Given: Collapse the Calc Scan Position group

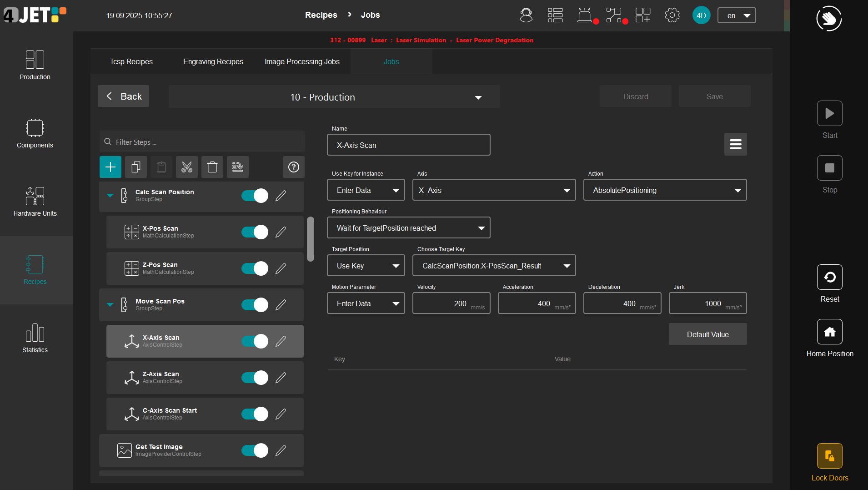Looking at the screenshot, I should (110, 196).
